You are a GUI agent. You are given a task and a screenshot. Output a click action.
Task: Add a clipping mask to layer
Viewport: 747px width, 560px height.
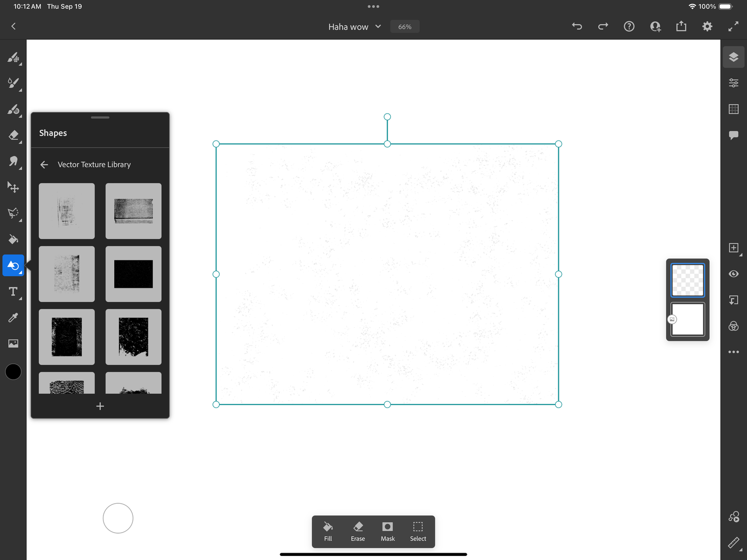click(x=734, y=300)
